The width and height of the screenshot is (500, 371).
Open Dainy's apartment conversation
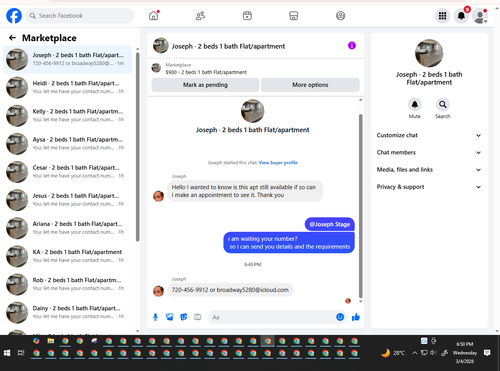coord(68,312)
